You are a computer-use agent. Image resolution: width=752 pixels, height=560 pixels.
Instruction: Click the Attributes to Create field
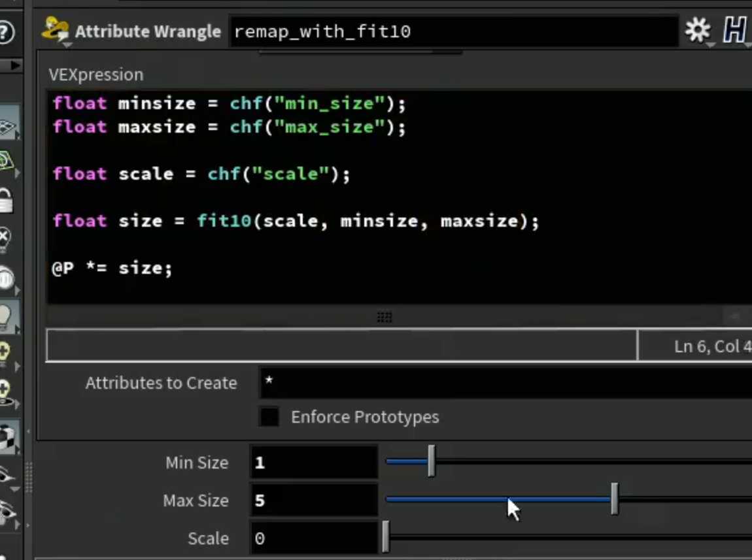tap(505, 383)
